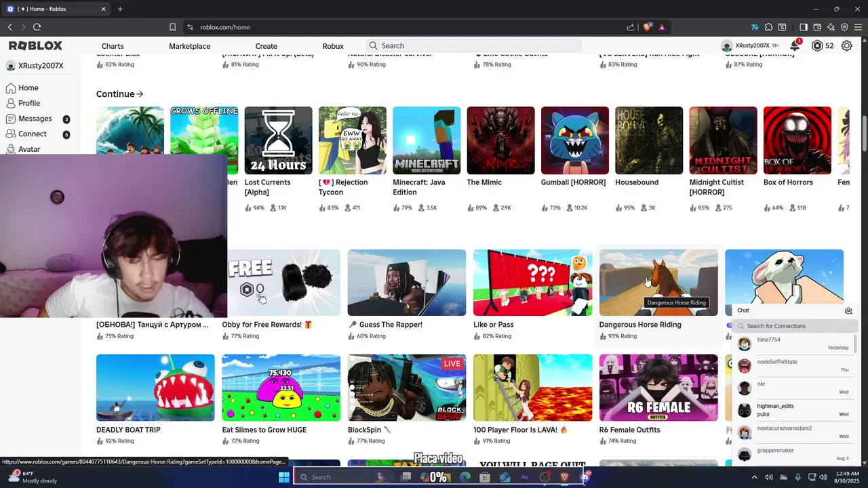
Task: Open the Robux tab
Action: click(333, 46)
